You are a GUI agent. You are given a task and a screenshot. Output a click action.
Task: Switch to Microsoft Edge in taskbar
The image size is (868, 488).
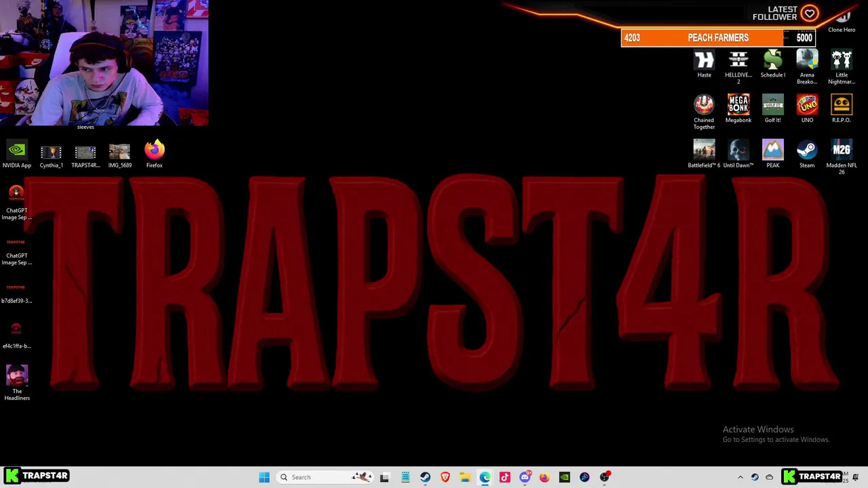[485, 477]
